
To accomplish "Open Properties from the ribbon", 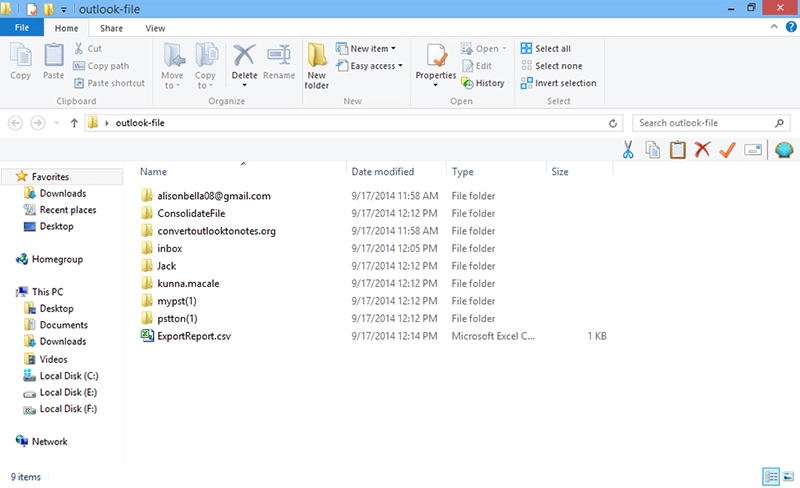I will 436,64.
